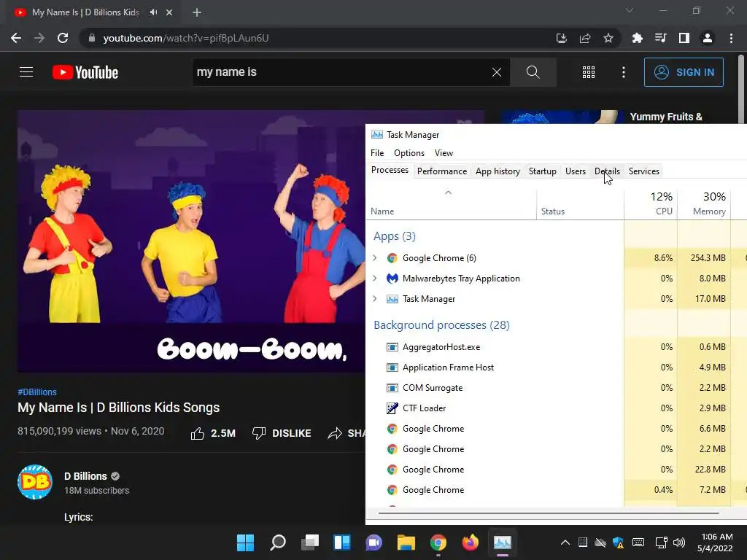Viewport: 747px width, 560px height.
Task: Select the AggregatorHost.exe process
Action: pyautogui.click(x=441, y=346)
